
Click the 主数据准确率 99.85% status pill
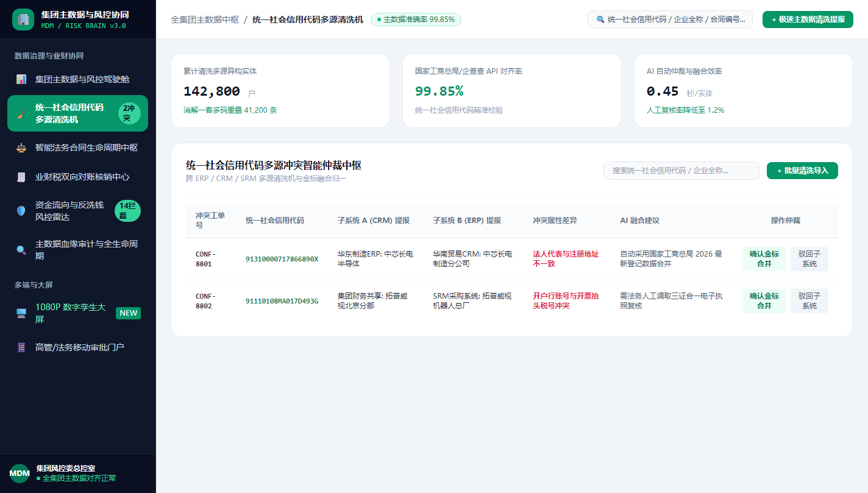(416, 20)
